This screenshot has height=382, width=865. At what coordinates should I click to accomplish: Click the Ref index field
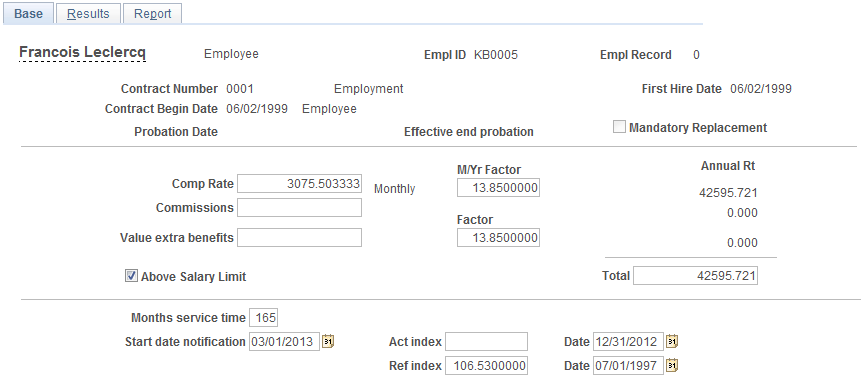click(487, 365)
